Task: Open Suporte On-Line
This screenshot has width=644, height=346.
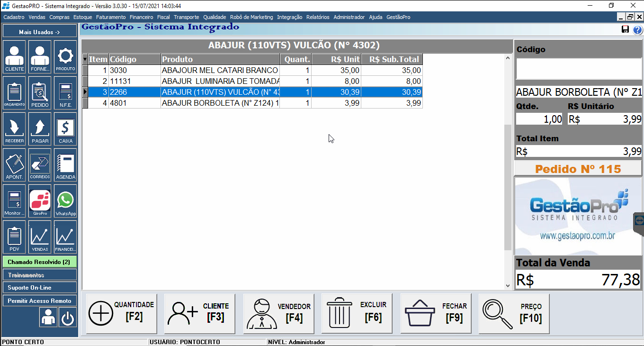Action: tap(39, 288)
